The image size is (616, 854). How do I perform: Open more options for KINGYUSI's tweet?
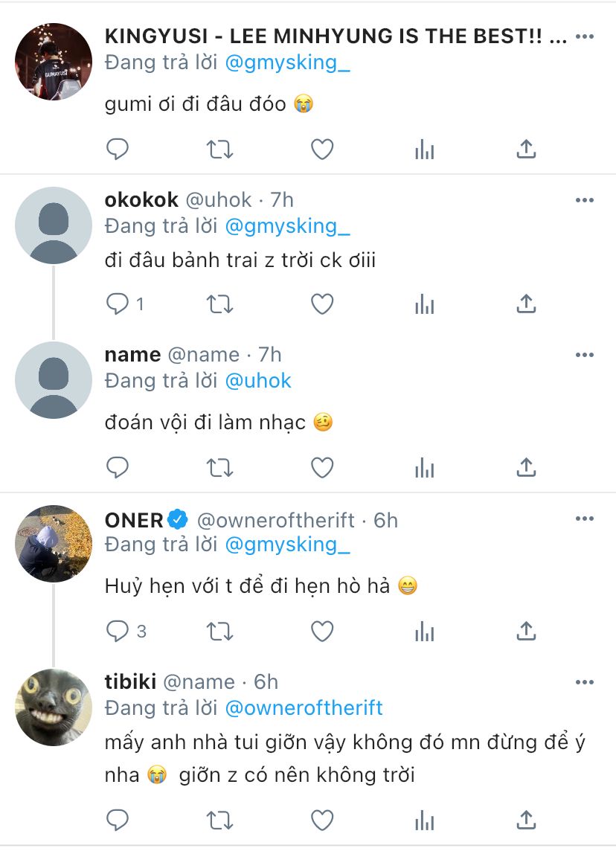585,36
